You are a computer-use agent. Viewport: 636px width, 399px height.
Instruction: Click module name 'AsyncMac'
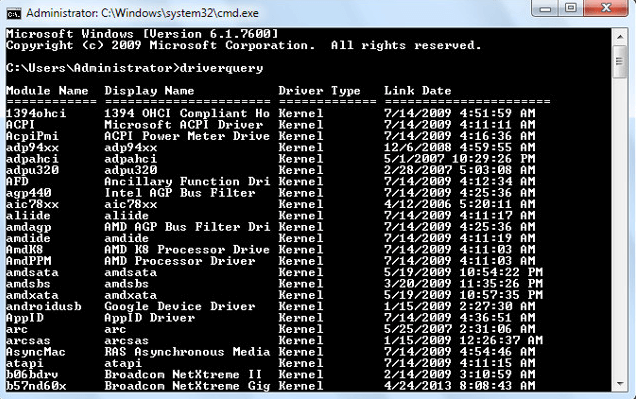(36, 352)
